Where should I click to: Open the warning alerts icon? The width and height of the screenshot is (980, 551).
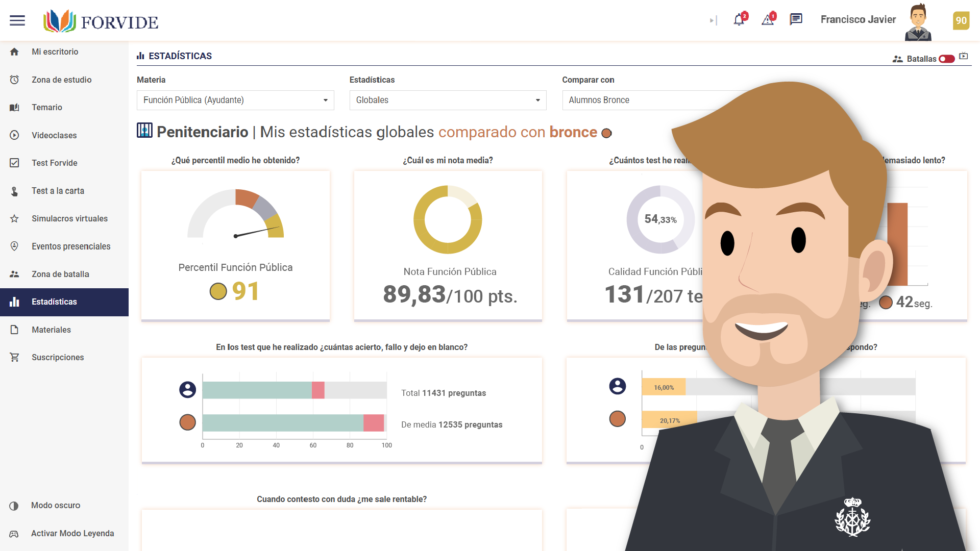click(x=768, y=19)
